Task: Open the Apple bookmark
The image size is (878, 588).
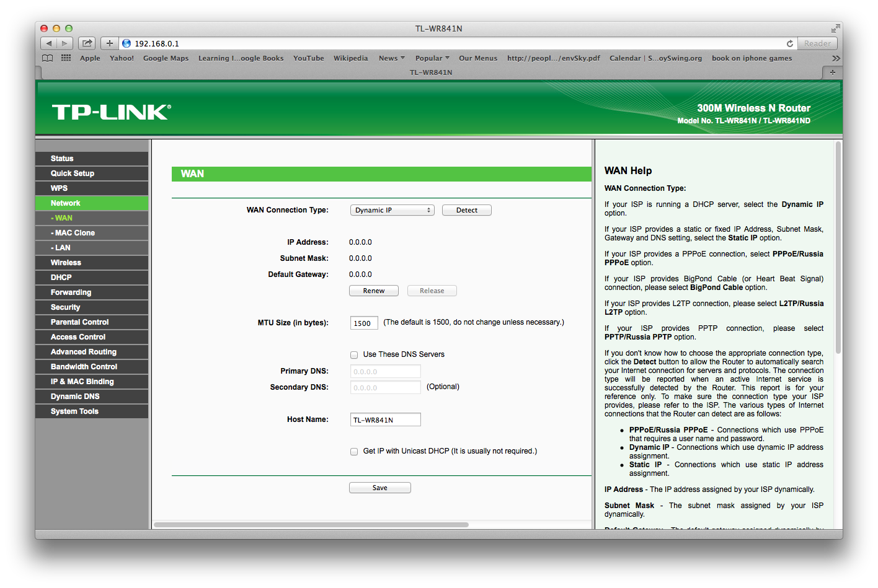Action: coord(90,58)
